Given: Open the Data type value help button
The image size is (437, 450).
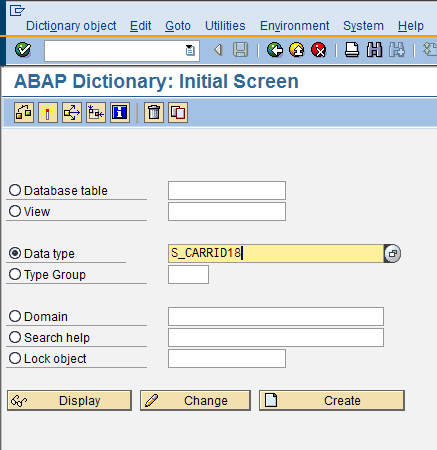Looking at the screenshot, I should tap(392, 254).
